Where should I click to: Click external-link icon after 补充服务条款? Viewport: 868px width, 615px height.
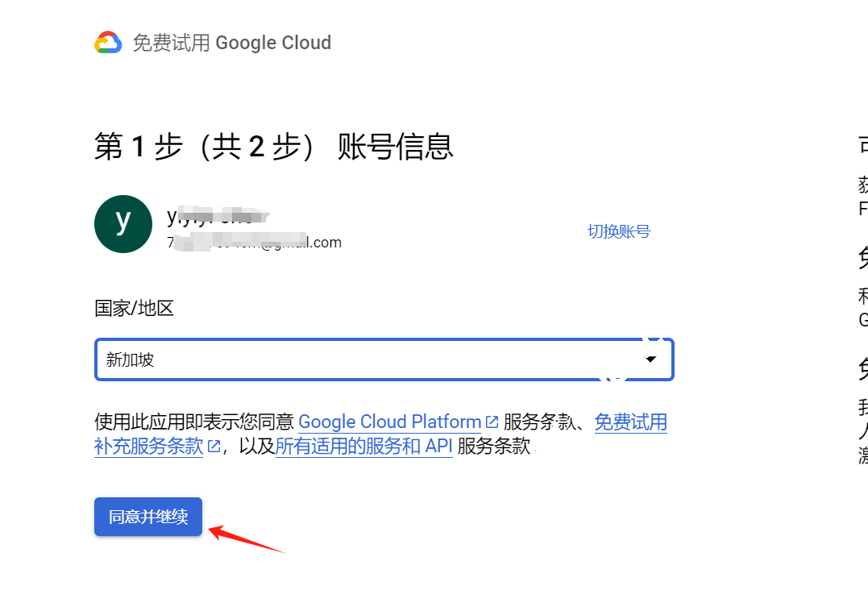pos(214,447)
